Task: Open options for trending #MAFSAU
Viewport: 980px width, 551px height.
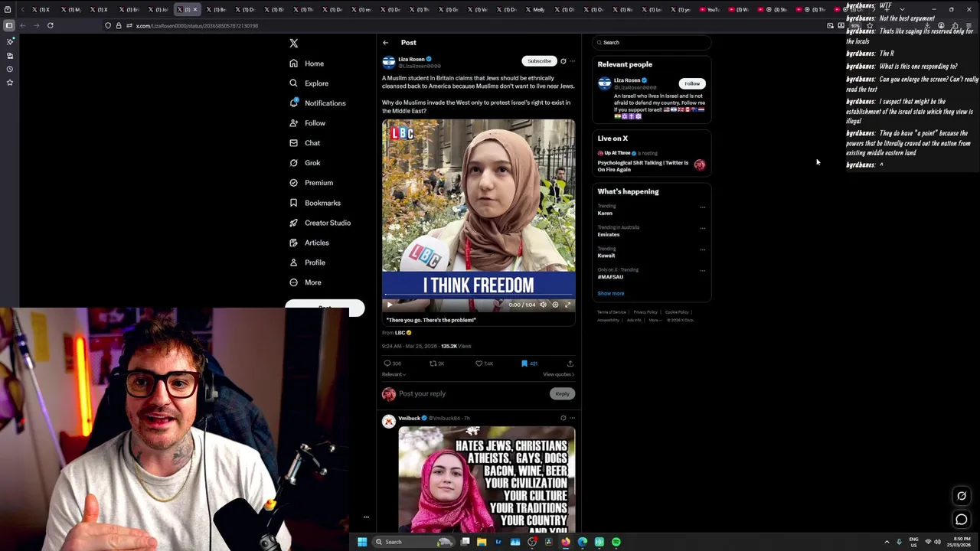Action: [702, 271]
